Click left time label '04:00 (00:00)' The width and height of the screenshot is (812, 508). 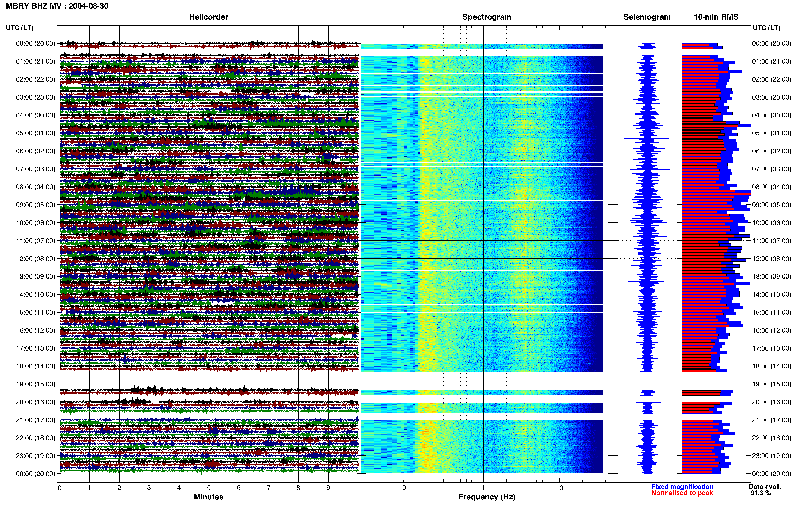pos(36,115)
